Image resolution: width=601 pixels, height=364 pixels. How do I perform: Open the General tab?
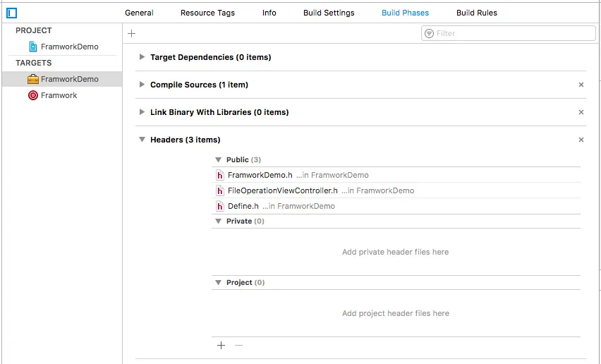[139, 13]
